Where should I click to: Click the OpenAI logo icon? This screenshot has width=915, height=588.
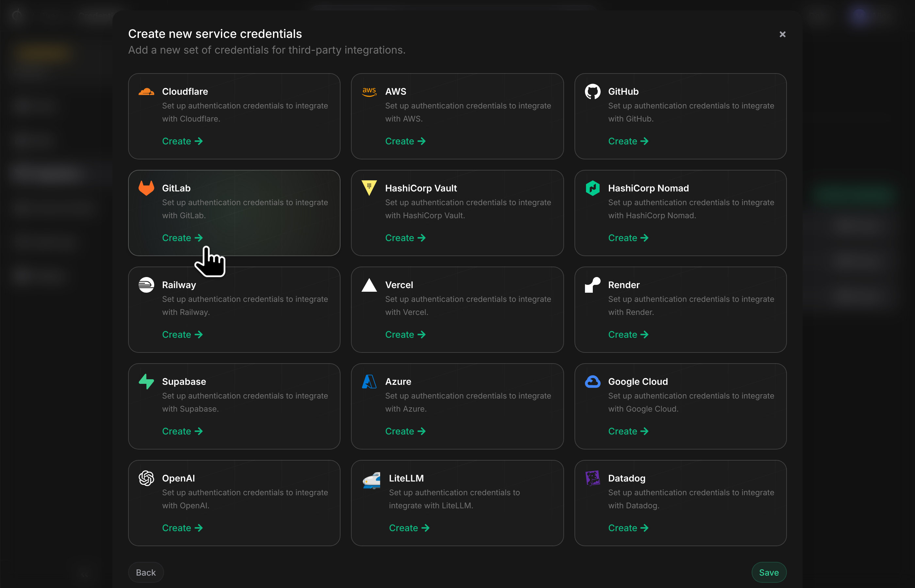[x=146, y=478]
